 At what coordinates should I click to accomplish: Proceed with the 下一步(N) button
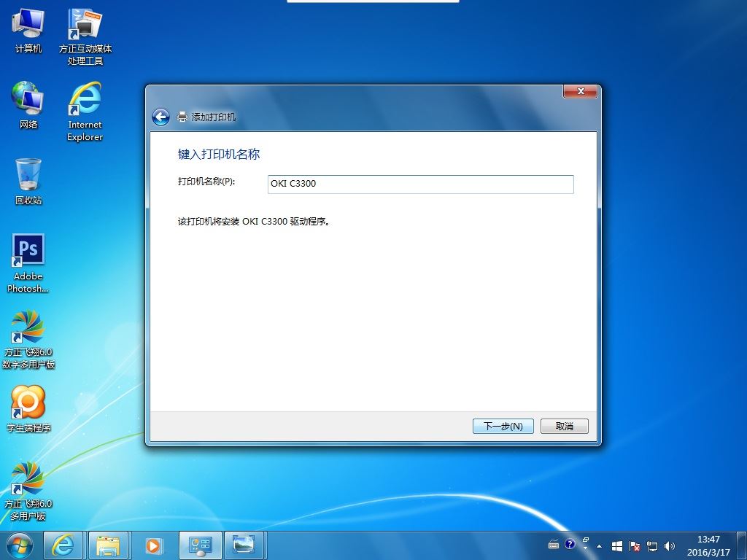tap(503, 426)
